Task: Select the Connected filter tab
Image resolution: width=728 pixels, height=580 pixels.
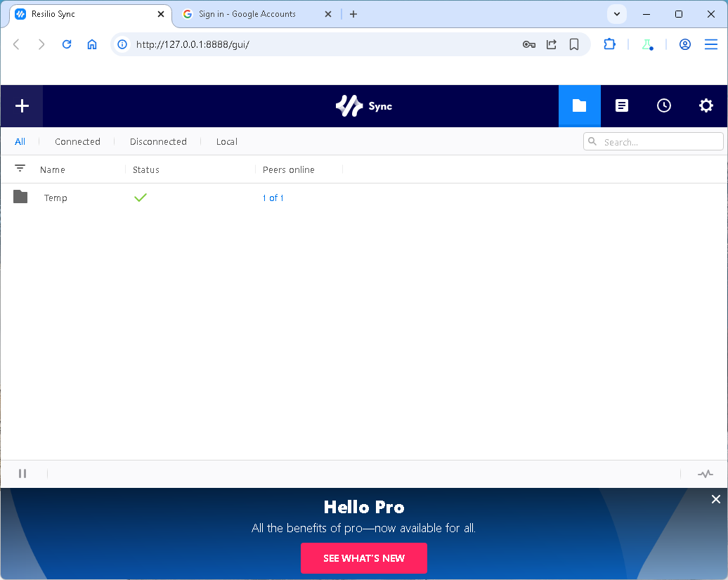Action: [77, 141]
